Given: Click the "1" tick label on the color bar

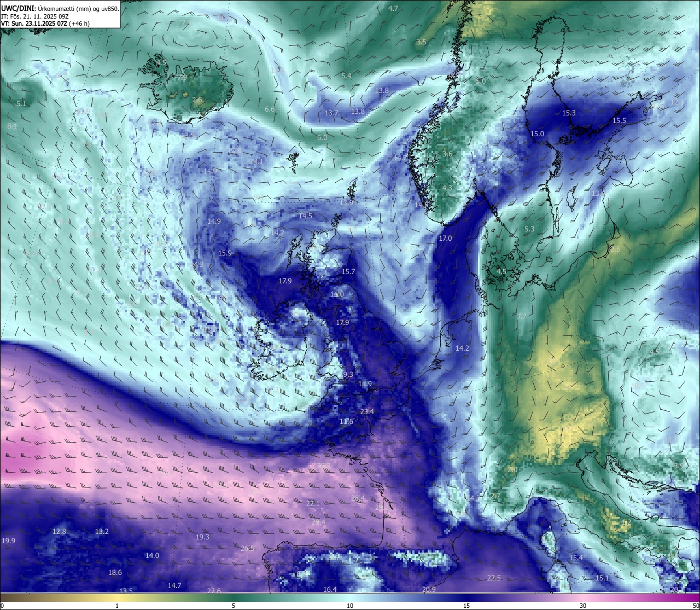Looking at the screenshot, I should (x=117, y=605).
